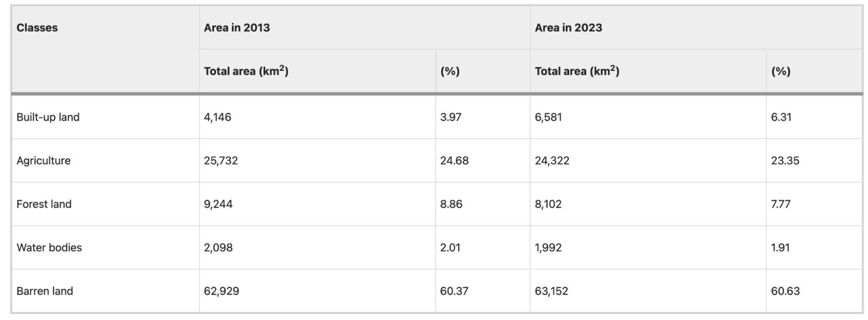Screen dimensions: 868x320
Task: Click the 3.97 percentage value
Action: click(451, 117)
